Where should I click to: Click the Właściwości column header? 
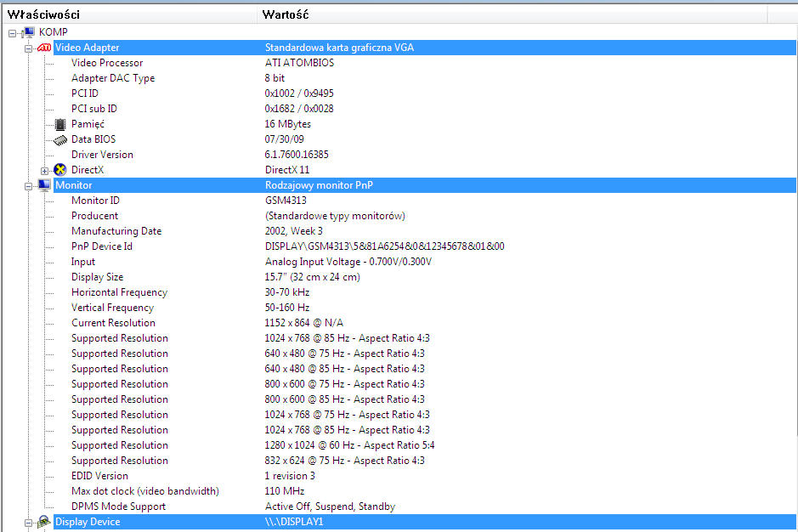[130, 14]
